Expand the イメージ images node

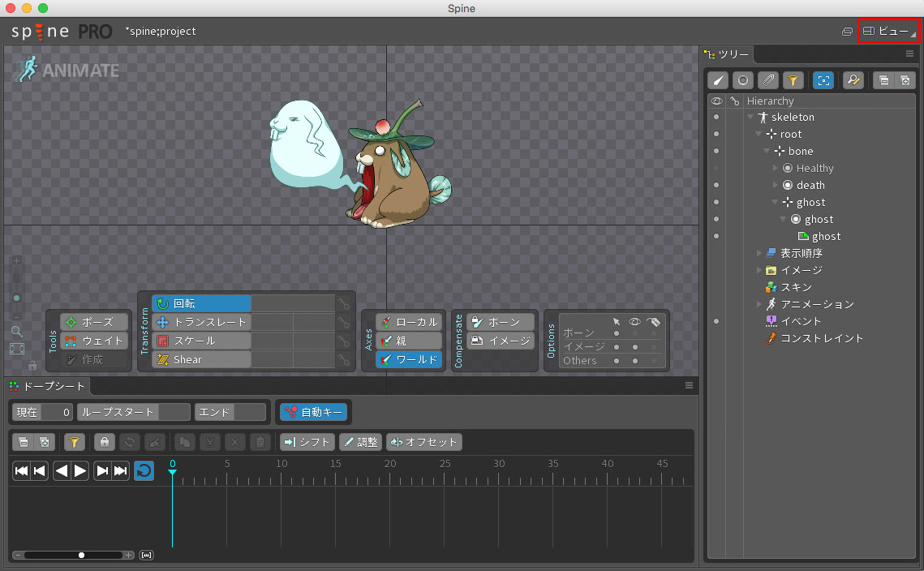click(759, 270)
